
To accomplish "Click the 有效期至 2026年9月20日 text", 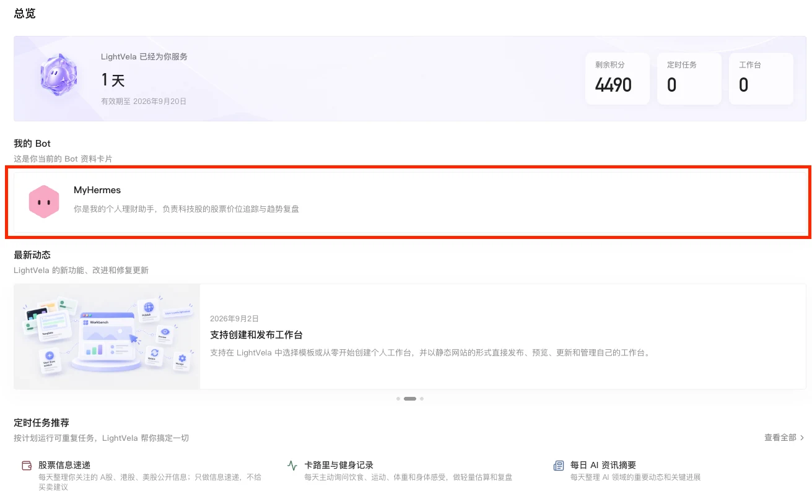I will pyautogui.click(x=144, y=101).
